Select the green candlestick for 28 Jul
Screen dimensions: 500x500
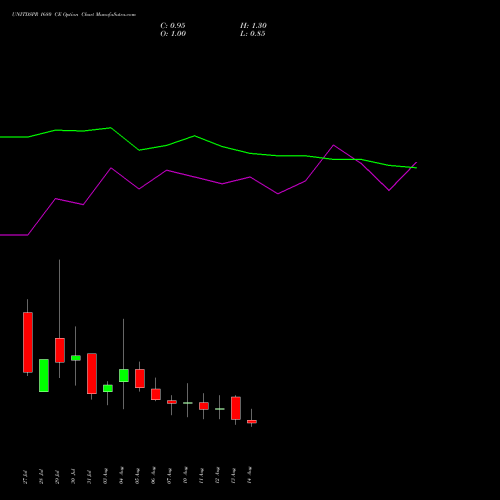[44, 375]
